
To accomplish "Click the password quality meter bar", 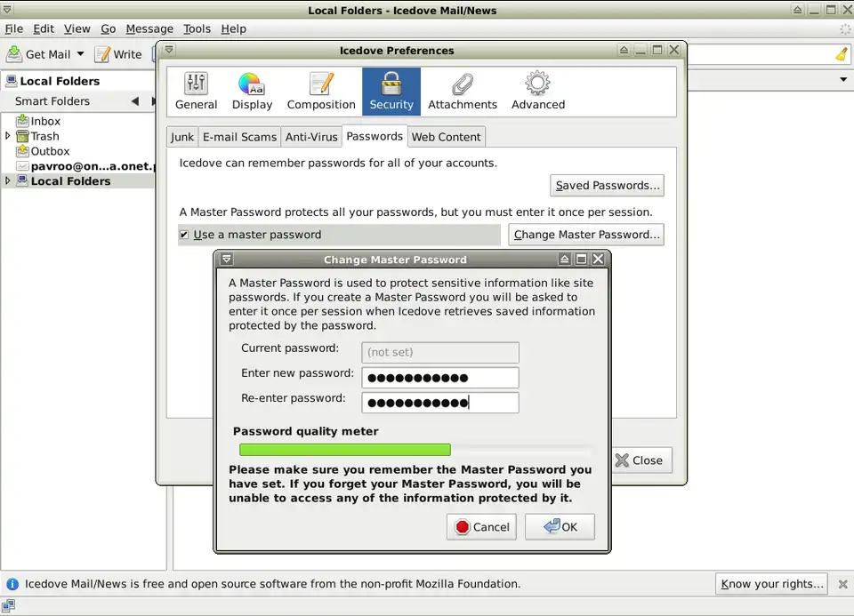I will click(414, 450).
